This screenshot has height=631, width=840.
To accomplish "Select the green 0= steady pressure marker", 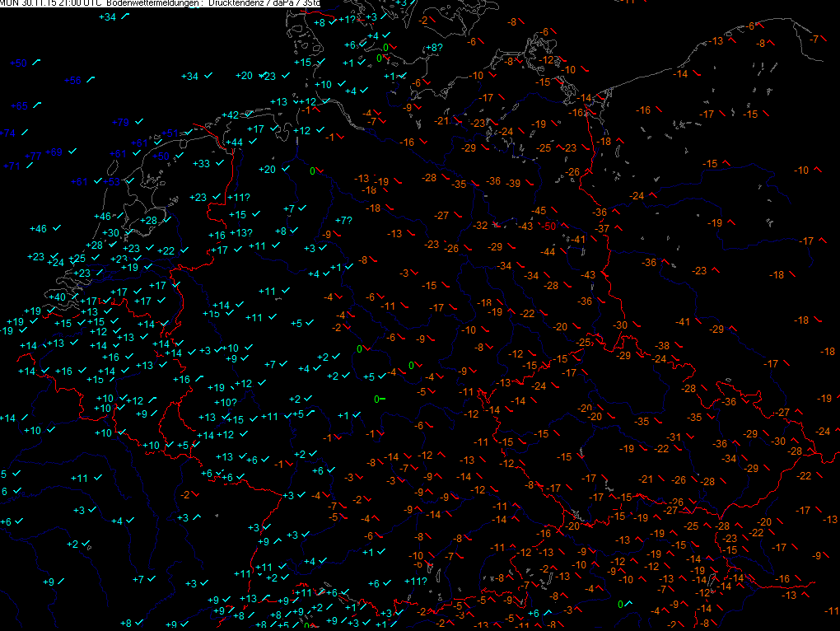I will pyautogui.click(x=380, y=399).
